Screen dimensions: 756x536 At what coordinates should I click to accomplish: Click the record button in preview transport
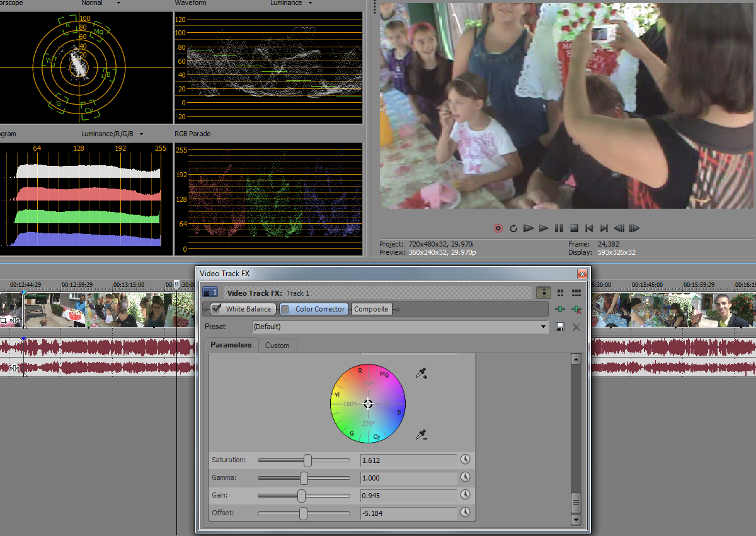pyautogui.click(x=498, y=228)
